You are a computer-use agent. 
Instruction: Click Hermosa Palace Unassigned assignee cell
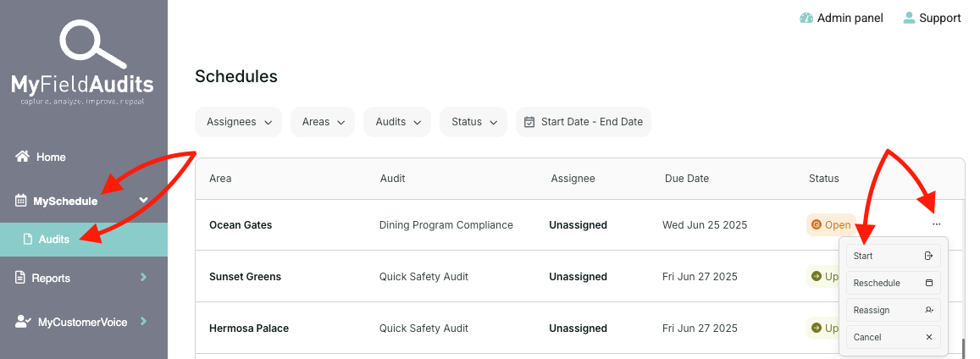click(x=579, y=328)
